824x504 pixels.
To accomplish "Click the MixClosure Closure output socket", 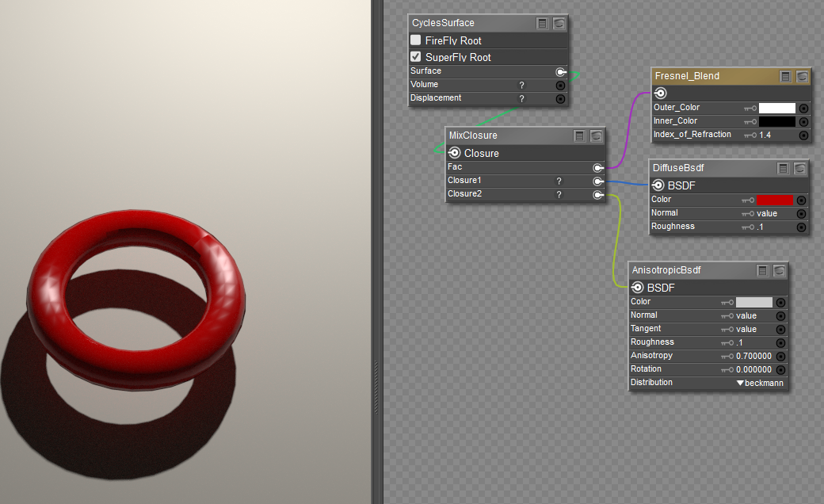I will (x=455, y=153).
